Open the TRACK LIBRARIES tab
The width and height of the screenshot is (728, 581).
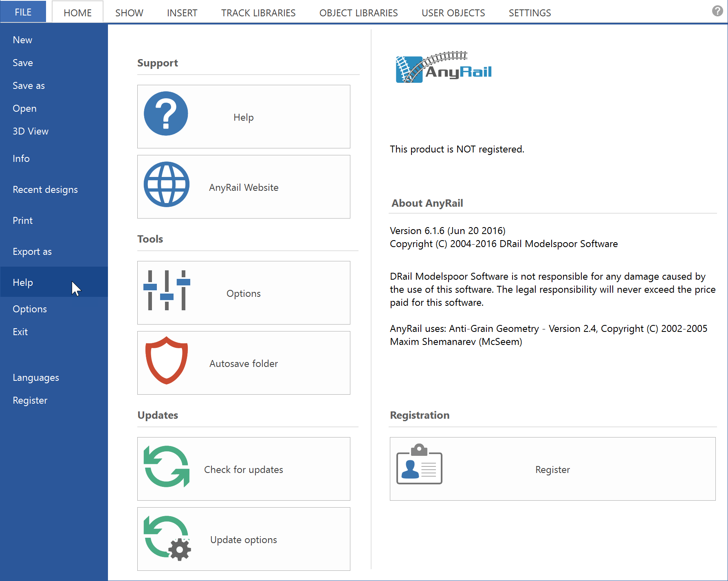pos(258,13)
